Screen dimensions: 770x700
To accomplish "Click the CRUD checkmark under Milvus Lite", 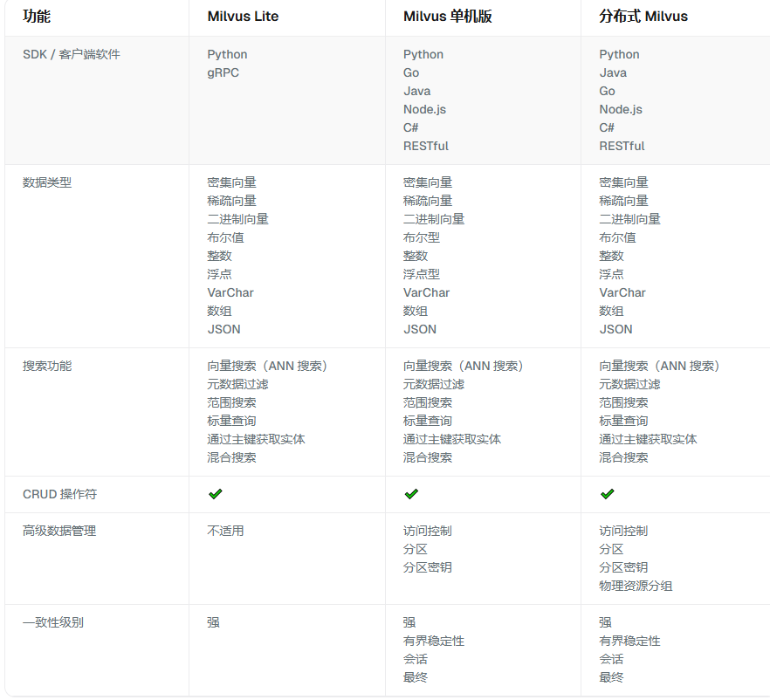I will 215,494.
